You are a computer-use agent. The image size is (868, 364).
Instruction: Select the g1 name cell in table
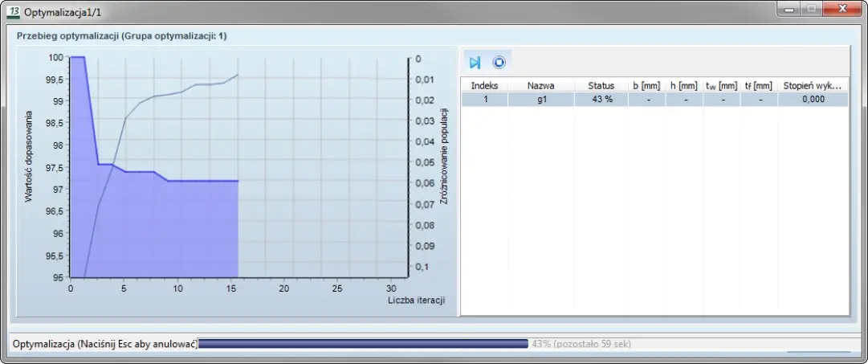pos(541,100)
